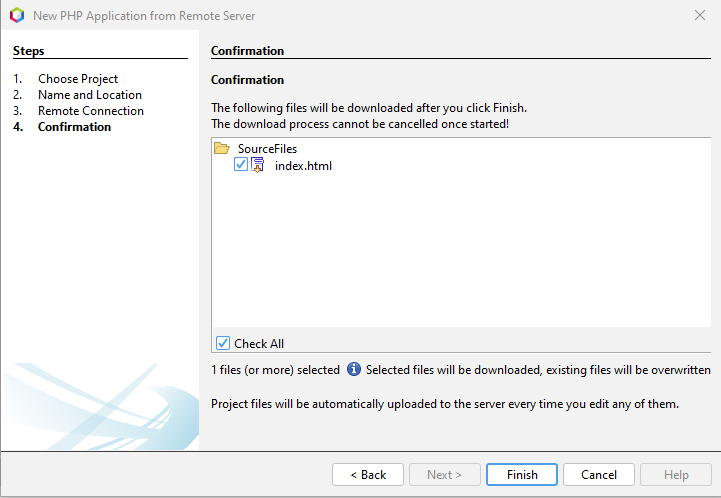Select the index.html file name
Screen dimensions: 721x498
[303, 166]
